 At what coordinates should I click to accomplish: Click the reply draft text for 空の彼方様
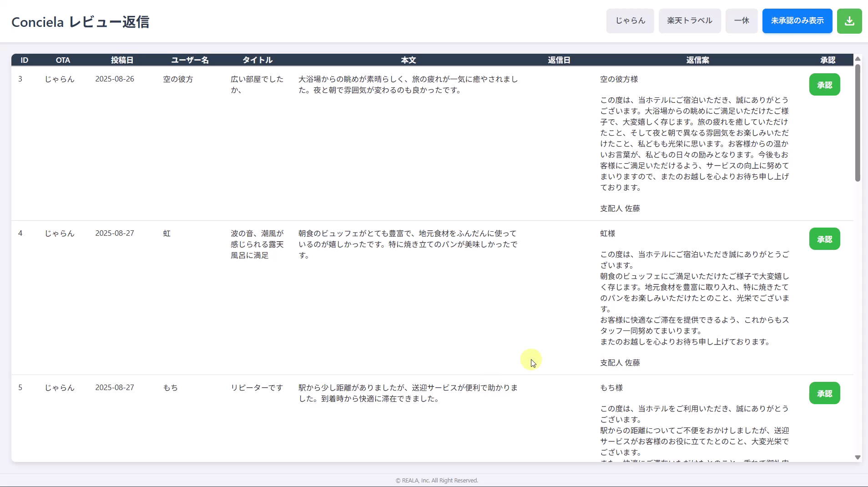click(694, 144)
